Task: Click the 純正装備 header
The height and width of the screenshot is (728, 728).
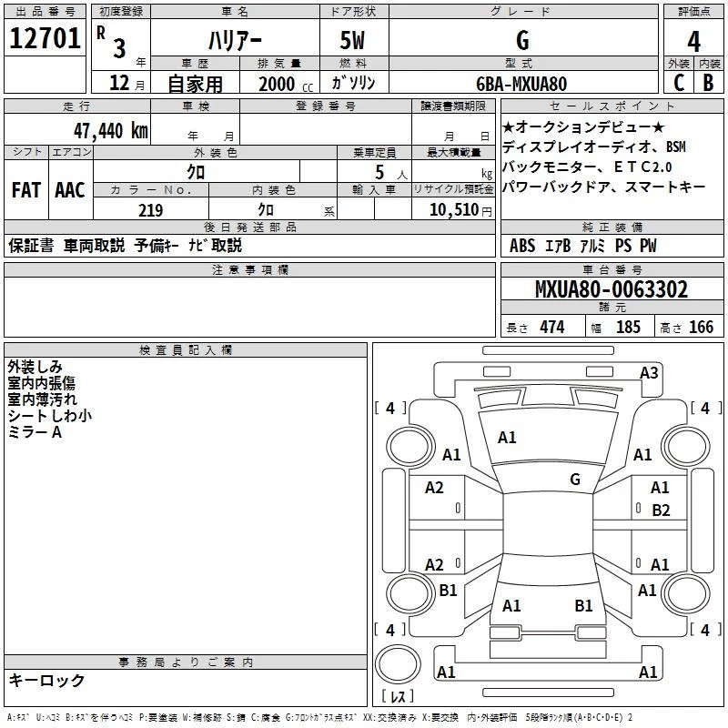Action: (x=612, y=227)
